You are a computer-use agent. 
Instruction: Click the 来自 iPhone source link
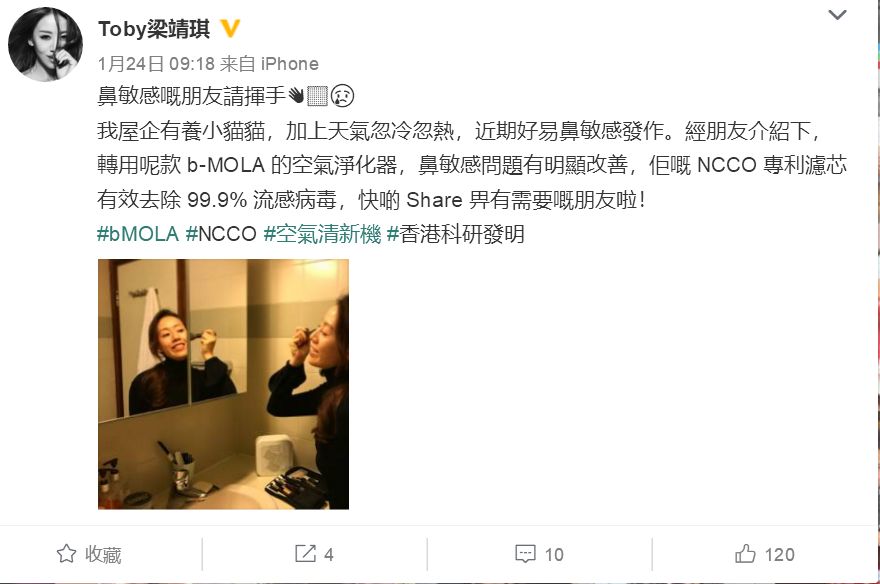[269, 64]
